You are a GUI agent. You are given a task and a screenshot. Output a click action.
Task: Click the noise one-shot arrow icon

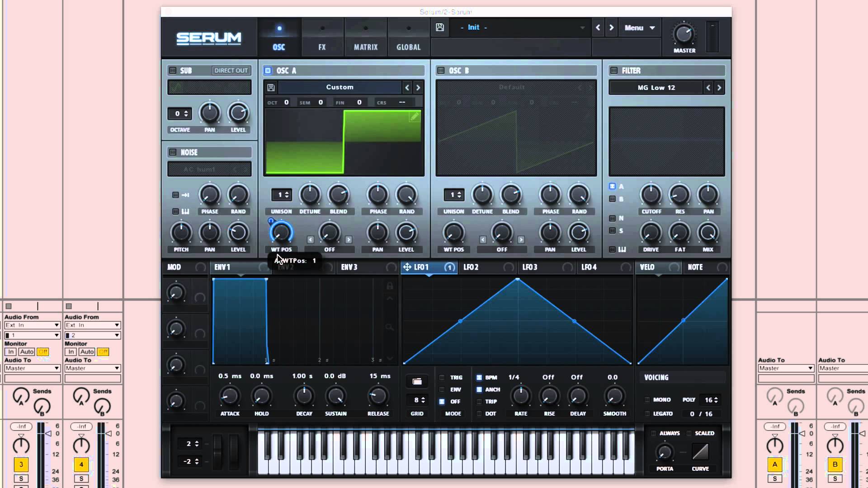(185, 195)
